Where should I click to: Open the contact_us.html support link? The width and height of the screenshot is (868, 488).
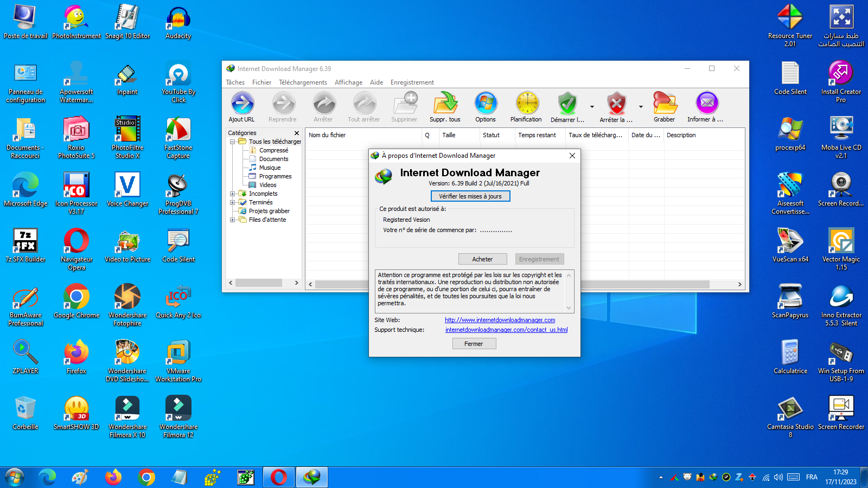click(x=506, y=330)
